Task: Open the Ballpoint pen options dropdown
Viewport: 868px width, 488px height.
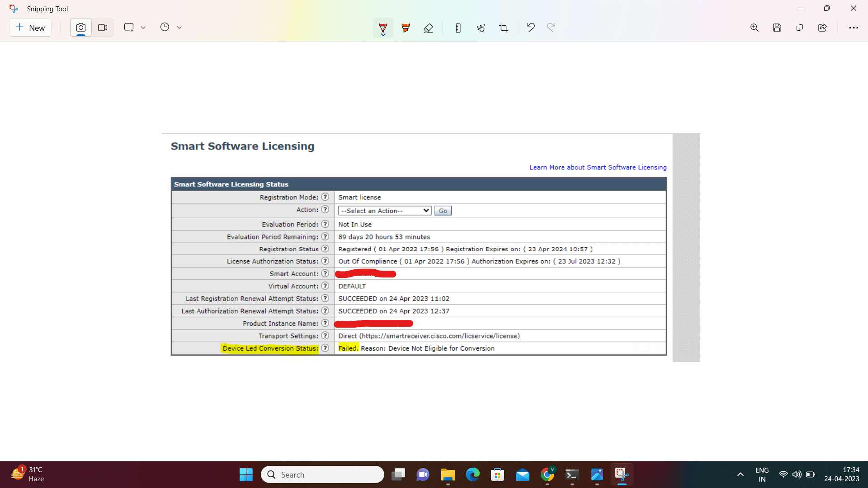Action: click(383, 34)
